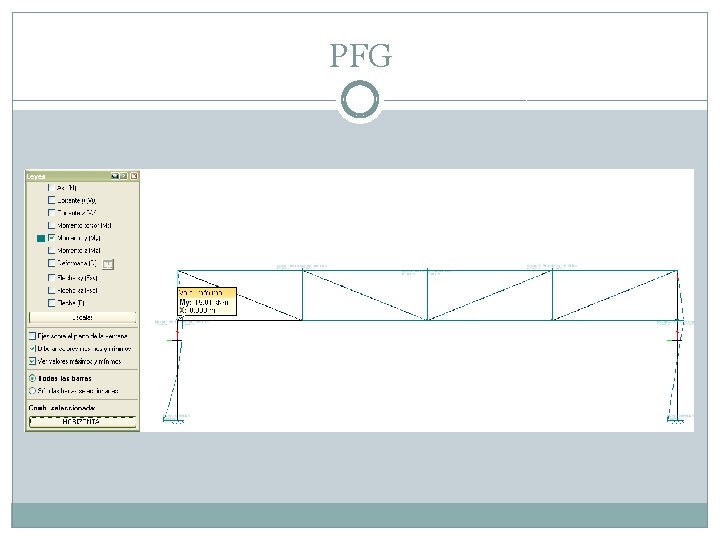The height and width of the screenshot is (540, 720).
Task: Toggle Ejes sobre el plano de la ventana
Action: 33,336
